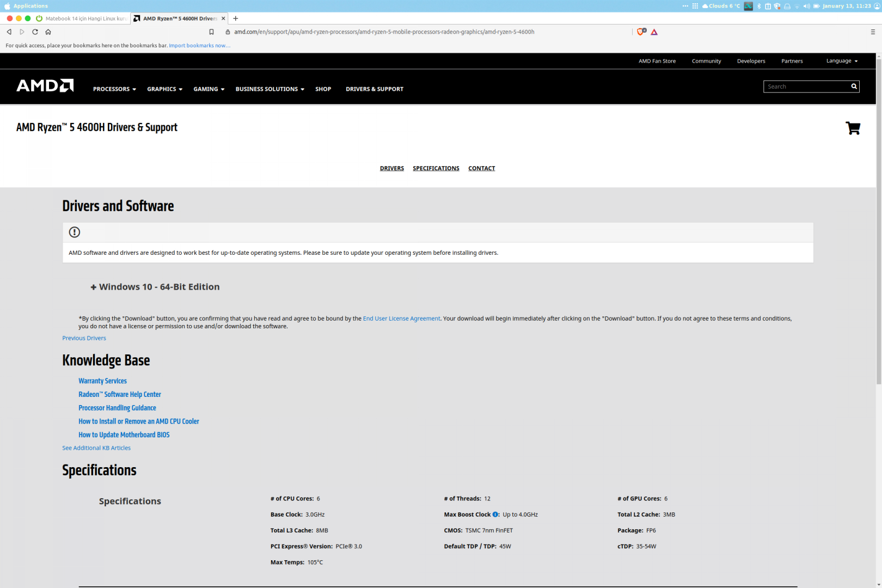Open the app grid in top panel
The width and height of the screenshot is (882, 588).
[x=695, y=6]
